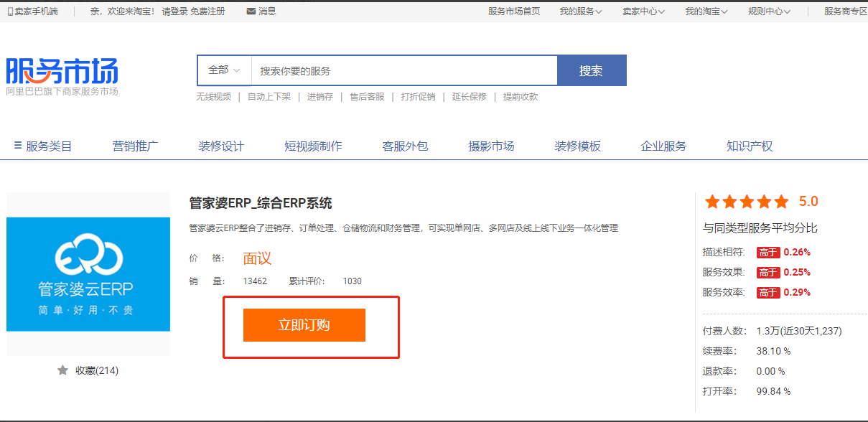Open 消息 envelope icon
Viewport: 868px width, 422px height.
[x=251, y=11]
